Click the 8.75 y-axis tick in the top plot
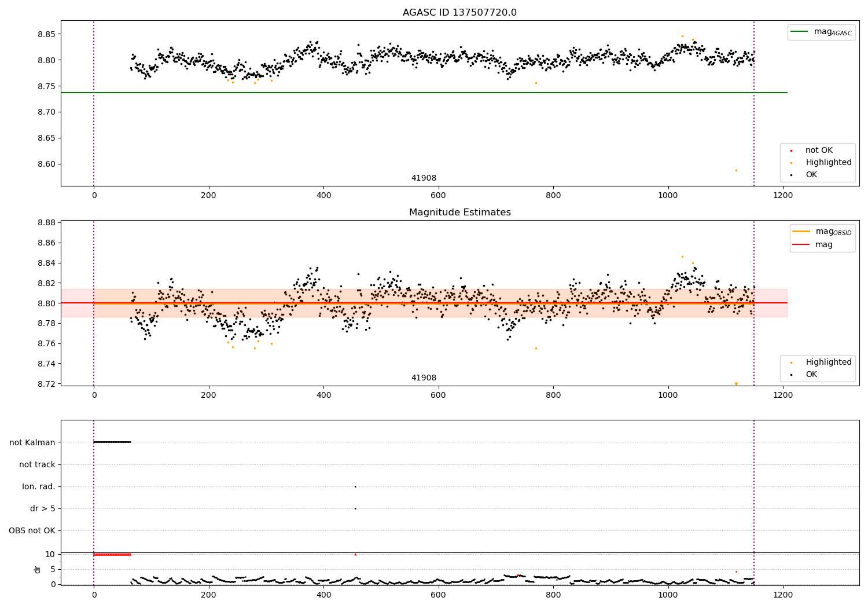This screenshot has height=608, width=868. (46, 86)
